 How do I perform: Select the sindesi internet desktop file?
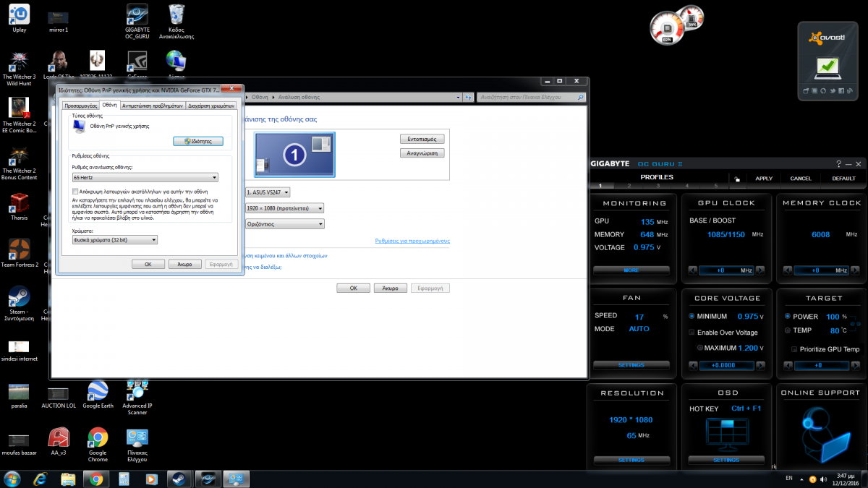point(20,351)
